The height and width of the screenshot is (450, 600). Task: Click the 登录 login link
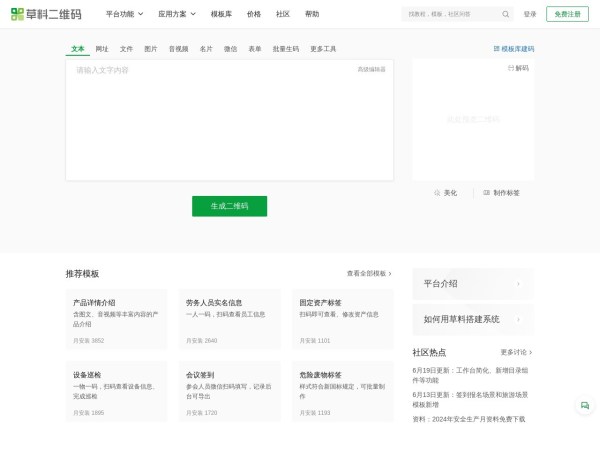point(530,14)
